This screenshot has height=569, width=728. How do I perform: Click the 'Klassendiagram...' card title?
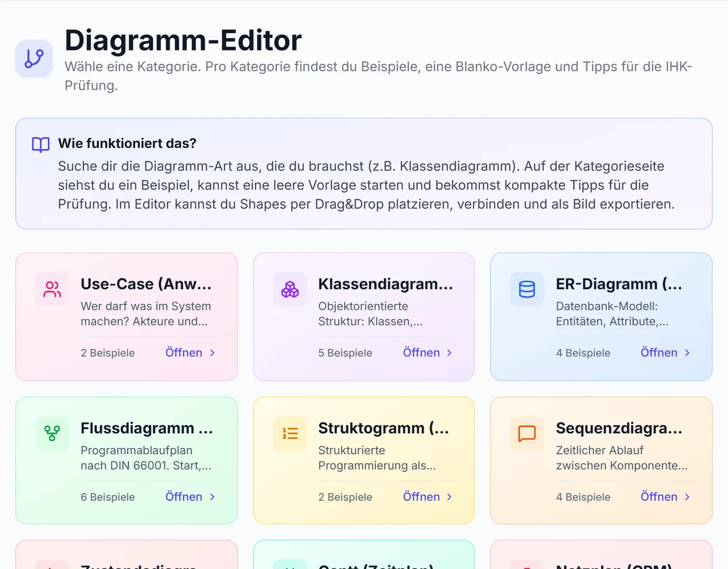tap(386, 284)
